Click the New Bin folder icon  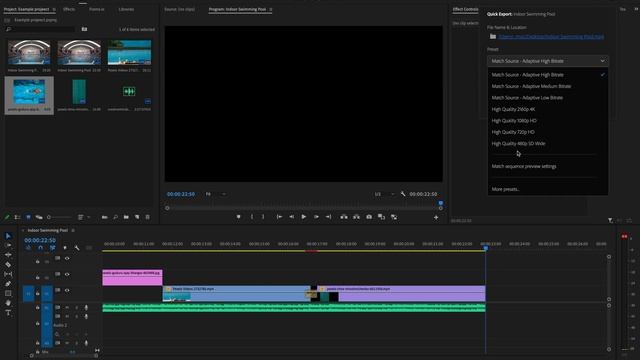[126, 217]
